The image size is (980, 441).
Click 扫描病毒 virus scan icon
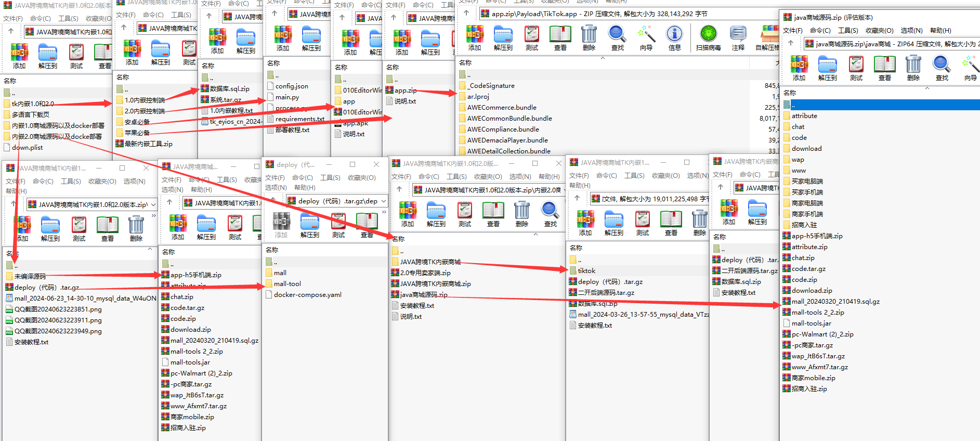click(709, 38)
